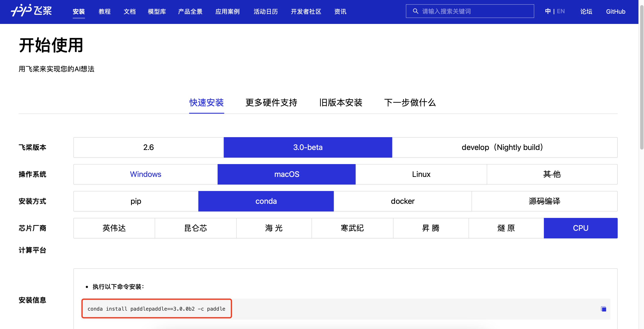Open 开发者社区 nav item
Viewport: 644px width, 329px height.
[x=306, y=12]
